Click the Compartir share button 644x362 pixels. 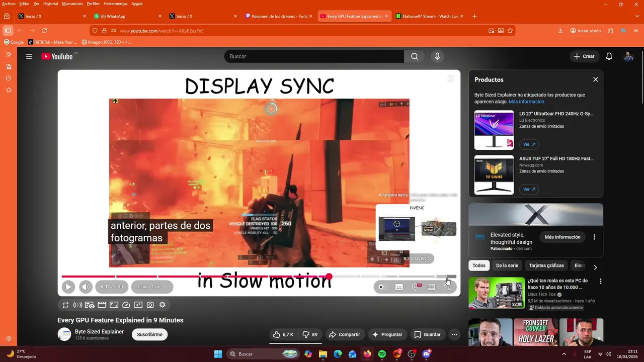pyautogui.click(x=345, y=334)
